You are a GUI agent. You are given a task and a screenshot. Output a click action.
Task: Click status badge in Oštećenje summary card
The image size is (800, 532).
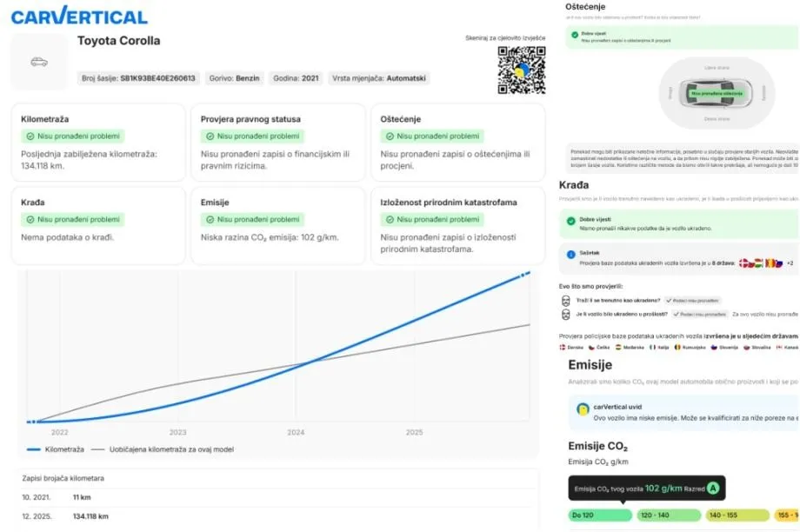(x=432, y=136)
